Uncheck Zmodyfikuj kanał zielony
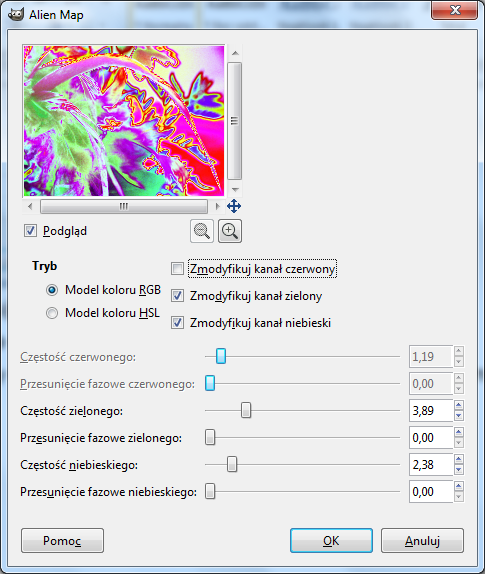 pos(178,296)
